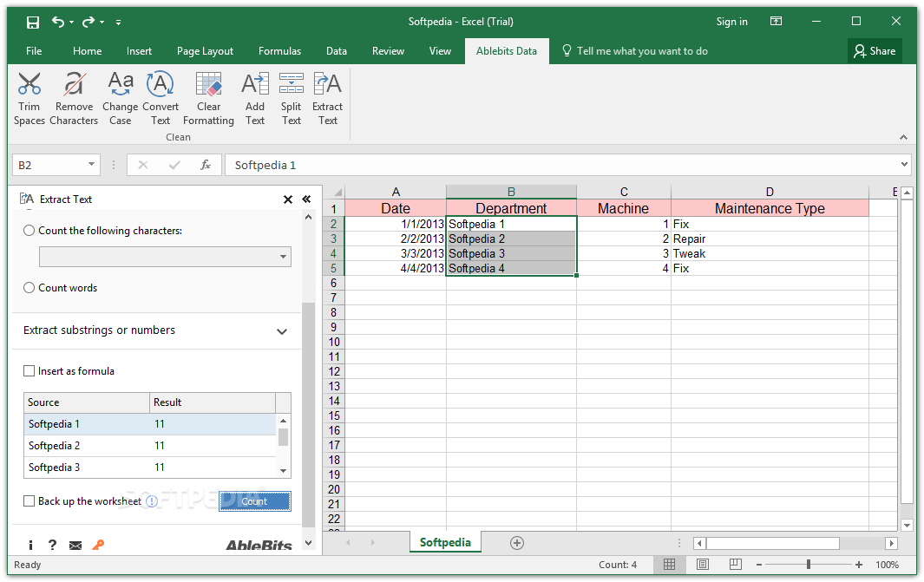Screen dimensions: 924x582
Task: Switch to the Formulas tab
Action: [280, 51]
